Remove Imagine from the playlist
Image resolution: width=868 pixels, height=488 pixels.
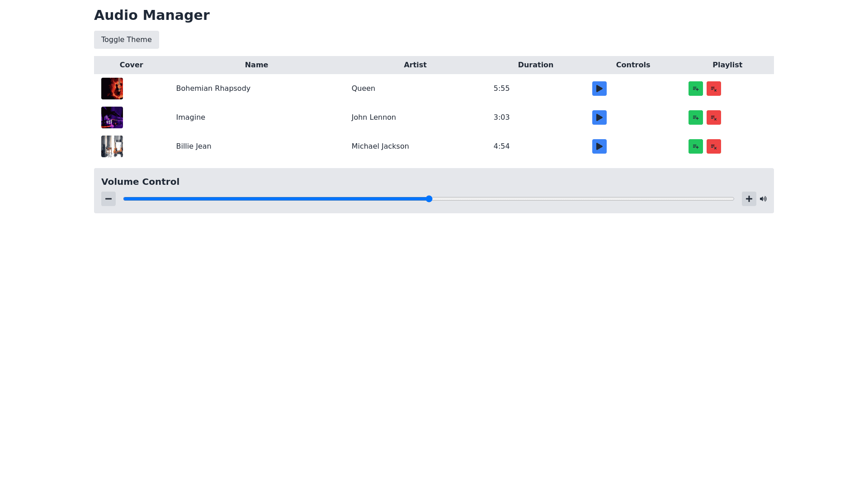pyautogui.click(x=713, y=117)
